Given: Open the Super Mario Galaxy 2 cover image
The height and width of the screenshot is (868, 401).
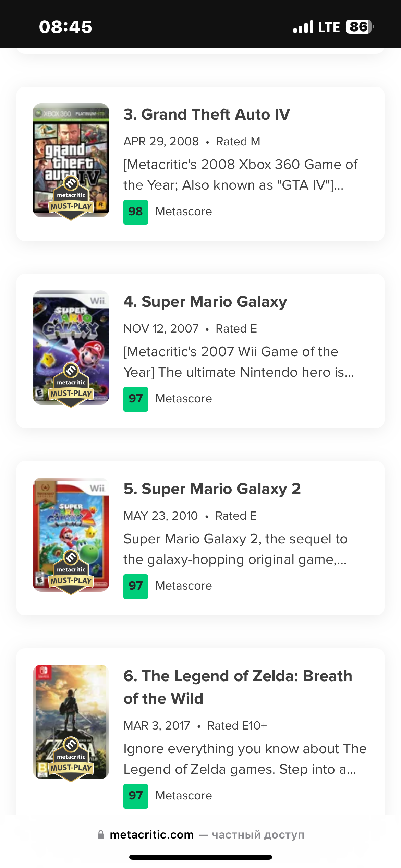Looking at the screenshot, I should (71, 534).
